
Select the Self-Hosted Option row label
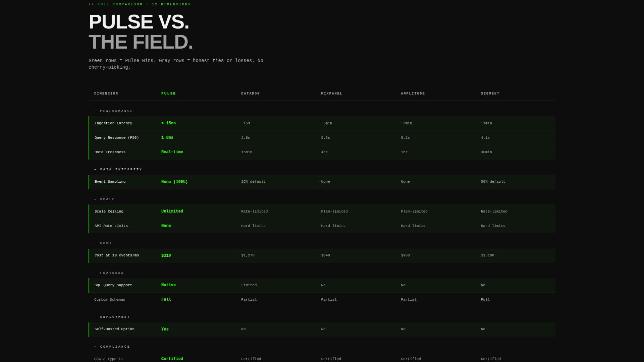pyautogui.click(x=114, y=329)
